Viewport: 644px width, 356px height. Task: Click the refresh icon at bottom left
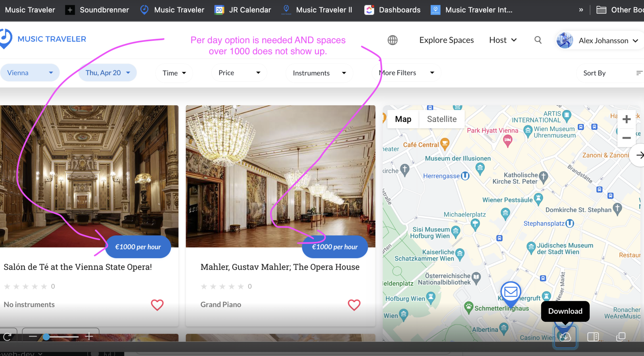pyautogui.click(x=7, y=337)
